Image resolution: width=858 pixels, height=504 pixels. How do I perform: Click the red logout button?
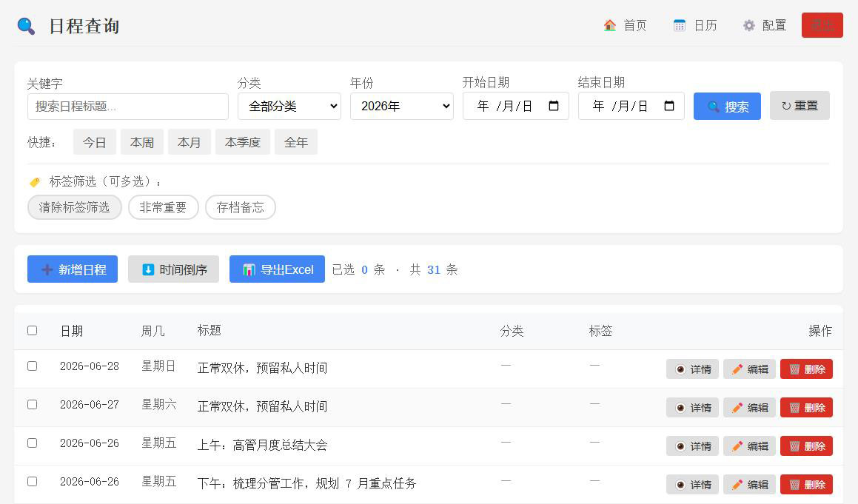click(822, 25)
